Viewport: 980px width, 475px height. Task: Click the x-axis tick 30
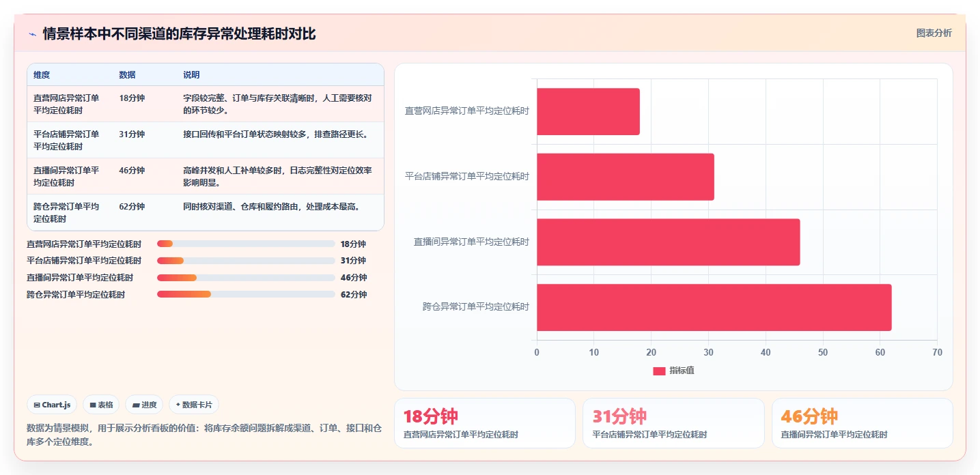pyautogui.click(x=708, y=353)
